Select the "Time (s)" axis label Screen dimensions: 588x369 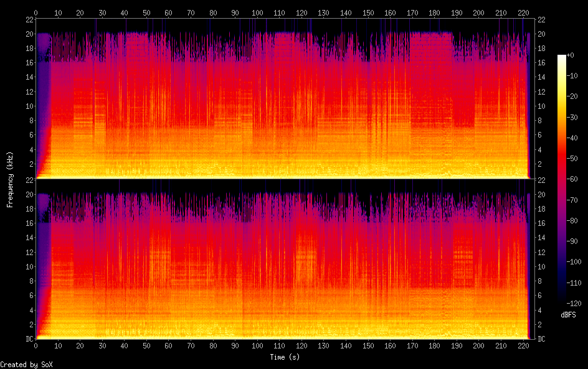pos(285,357)
